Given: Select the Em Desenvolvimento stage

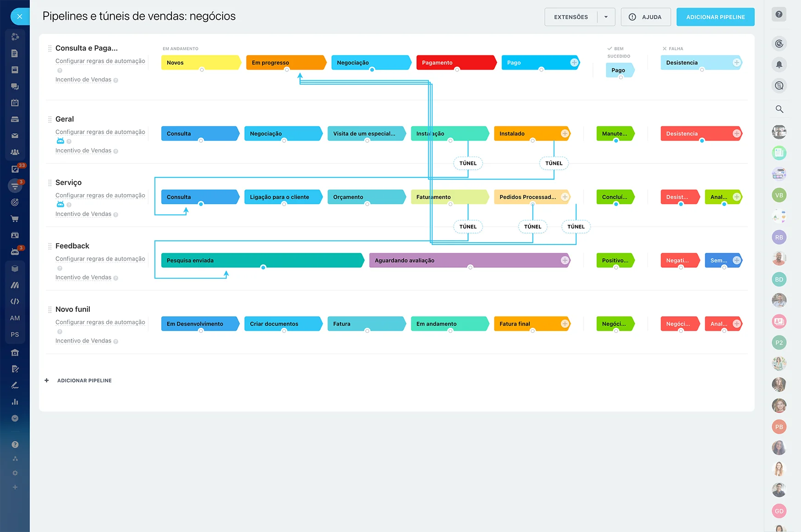Looking at the screenshot, I should click(200, 324).
